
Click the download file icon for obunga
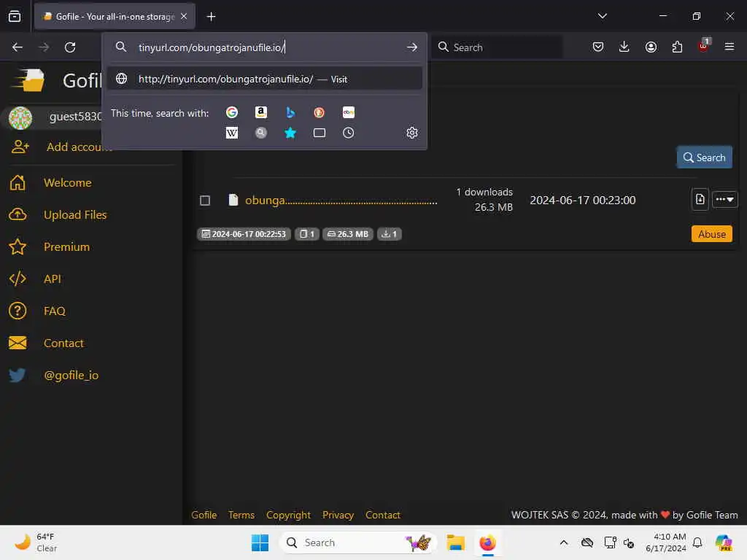click(700, 199)
